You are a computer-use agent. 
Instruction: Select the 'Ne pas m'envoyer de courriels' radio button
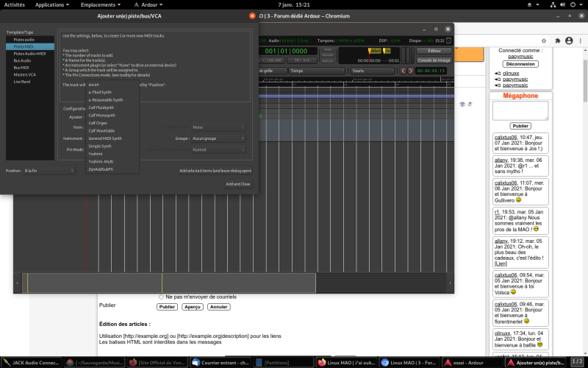tap(161, 297)
